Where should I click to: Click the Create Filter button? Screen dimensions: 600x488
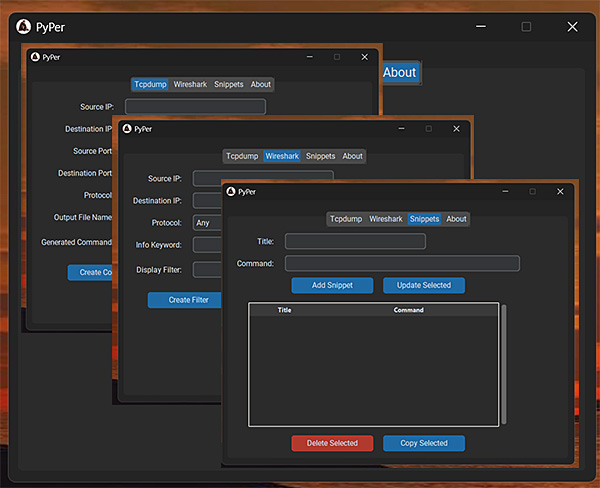tap(184, 300)
